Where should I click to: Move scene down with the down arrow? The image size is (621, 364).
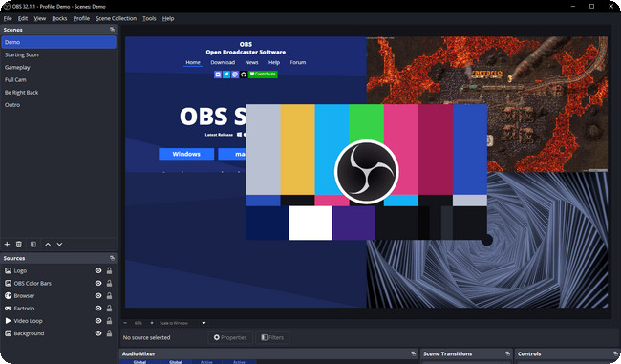coord(59,245)
